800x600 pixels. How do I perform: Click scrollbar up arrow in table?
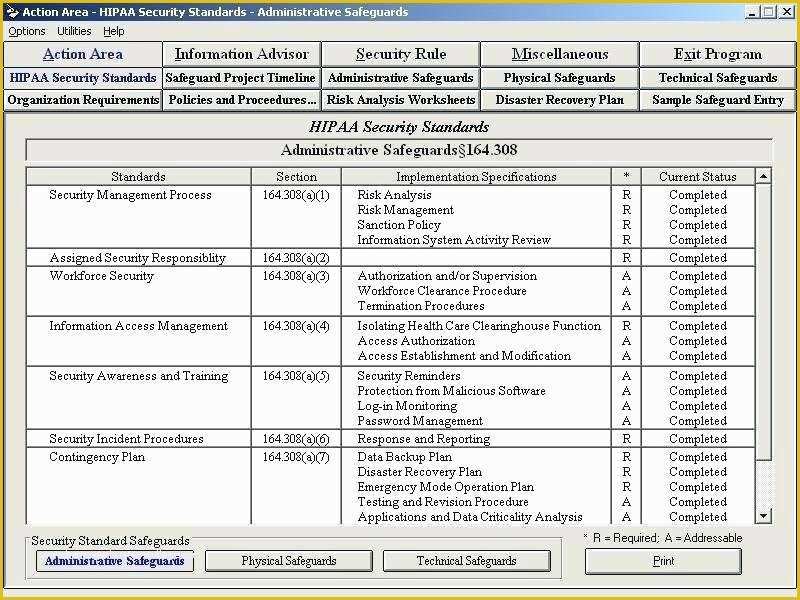pos(763,177)
